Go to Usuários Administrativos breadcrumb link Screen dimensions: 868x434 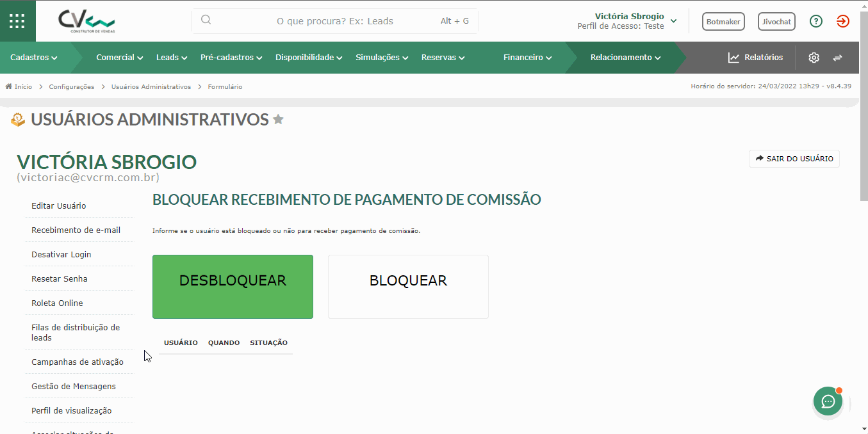click(151, 86)
